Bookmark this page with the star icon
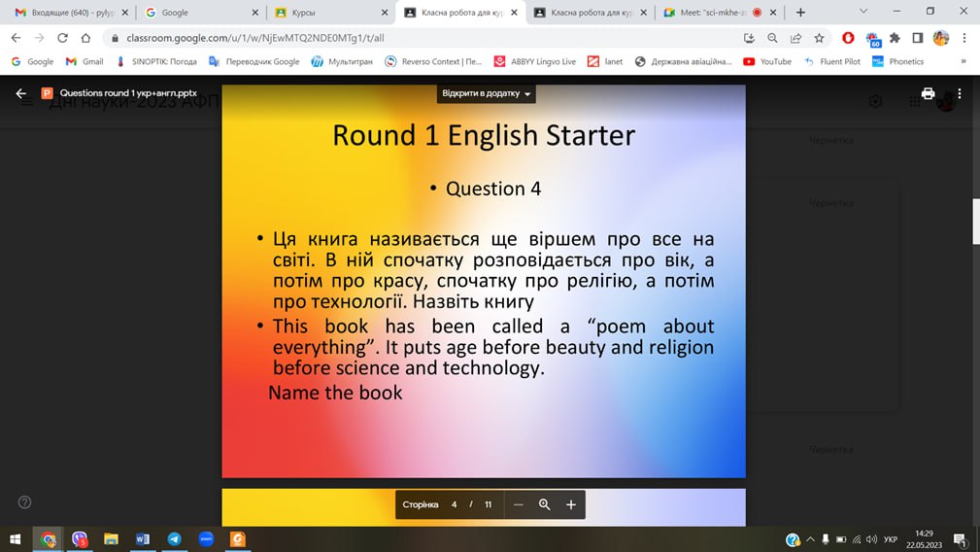Viewport: 980px width, 552px height. (819, 38)
